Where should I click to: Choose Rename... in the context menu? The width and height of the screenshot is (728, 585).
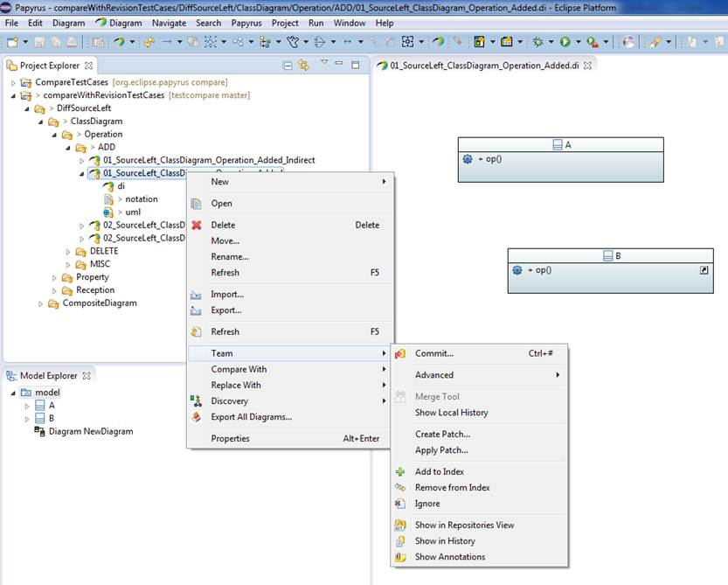point(289,256)
